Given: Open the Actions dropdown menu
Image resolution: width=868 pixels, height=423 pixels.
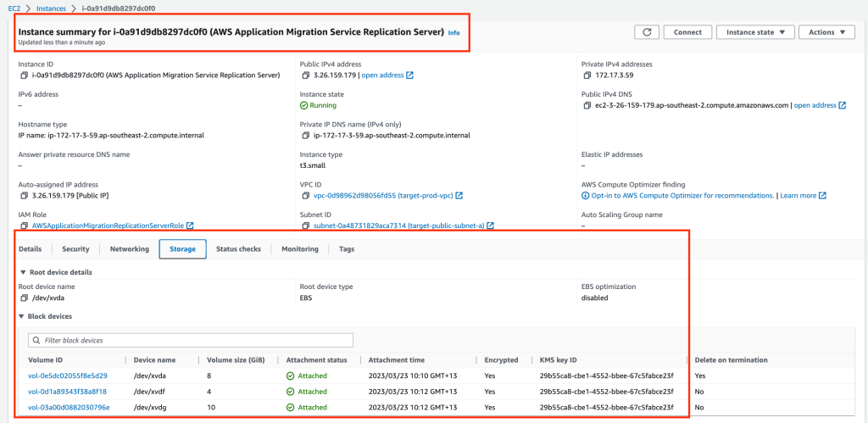Looking at the screenshot, I should 826,32.
